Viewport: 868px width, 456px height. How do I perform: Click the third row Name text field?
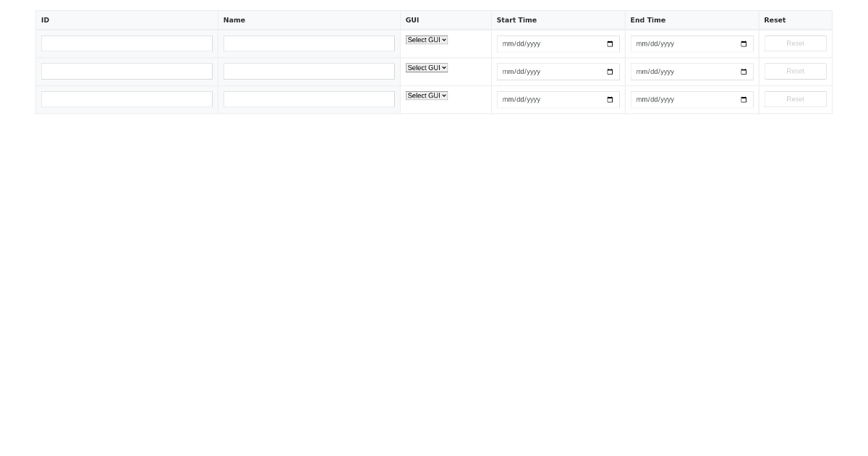309,99
